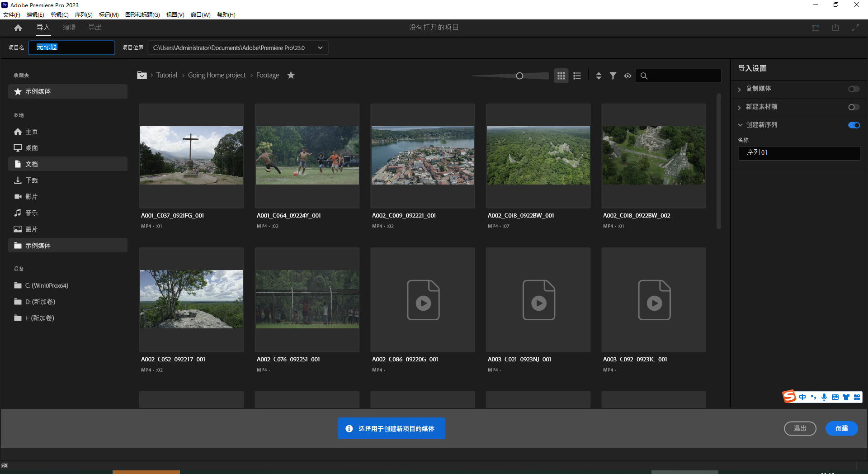Enable the 复制媒体 toggle

pyautogui.click(x=854, y=89)
